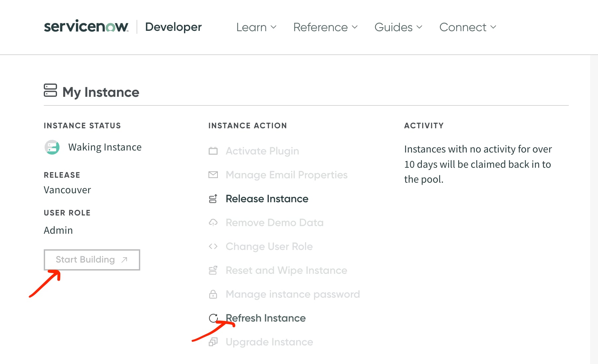The width and height of the screenshot is (598, 364).
Task: Choose Reset and Wipe Instance
Action: pyautogui.click(x=286, y=270)
